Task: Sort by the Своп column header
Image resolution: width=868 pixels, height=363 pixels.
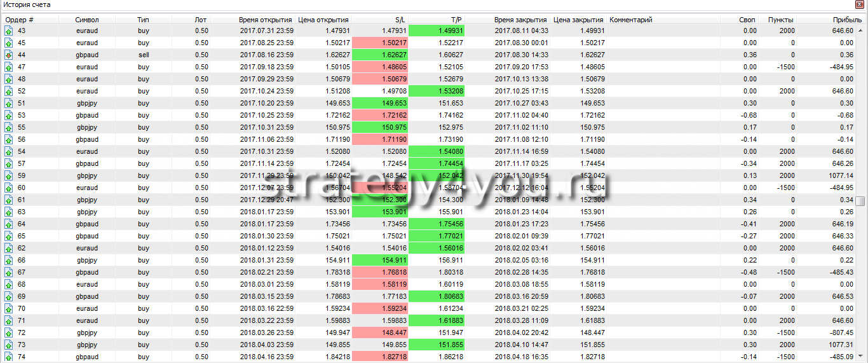Action: tap(747, 20)
